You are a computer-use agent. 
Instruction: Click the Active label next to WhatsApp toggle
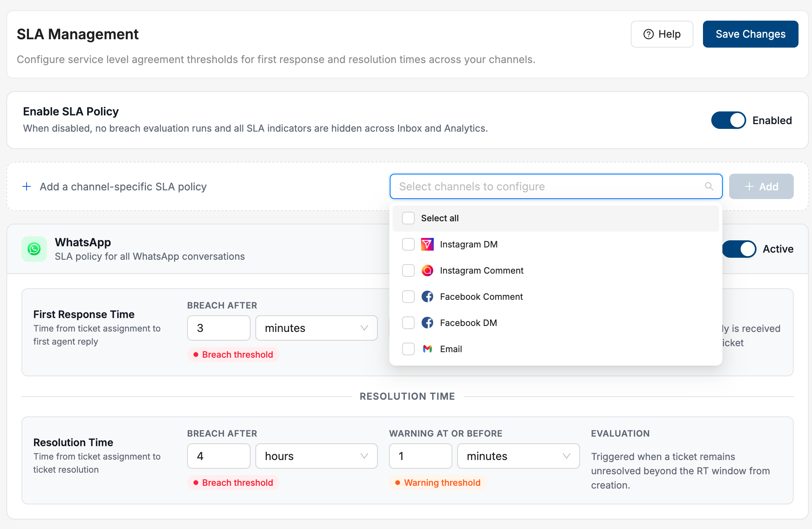tap(778, 249)
